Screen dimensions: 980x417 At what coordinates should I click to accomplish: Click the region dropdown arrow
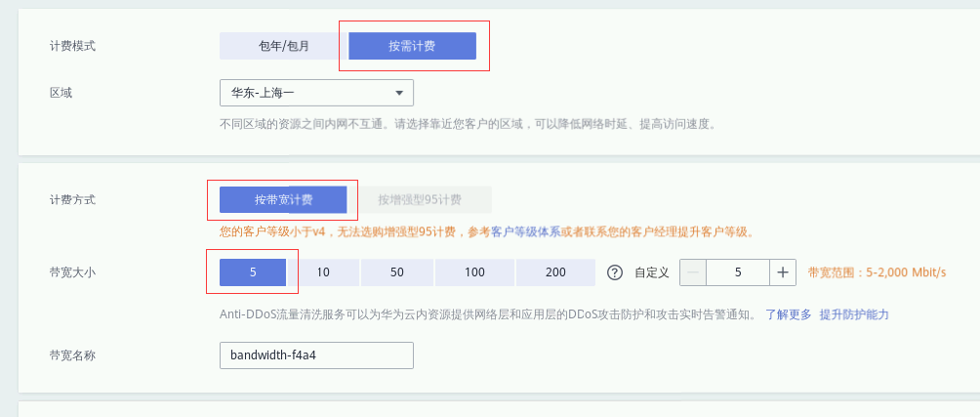[x=399, y=93]
